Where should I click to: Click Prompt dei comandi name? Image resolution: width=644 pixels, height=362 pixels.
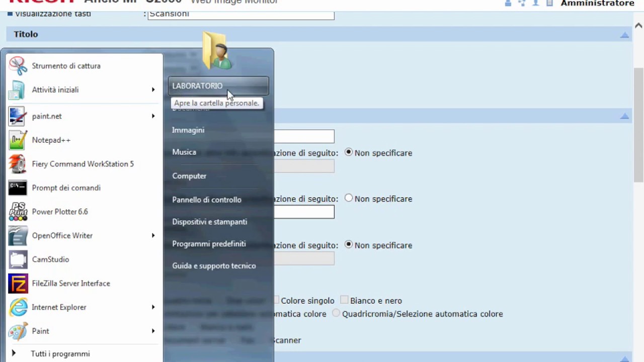pos(66,188)
